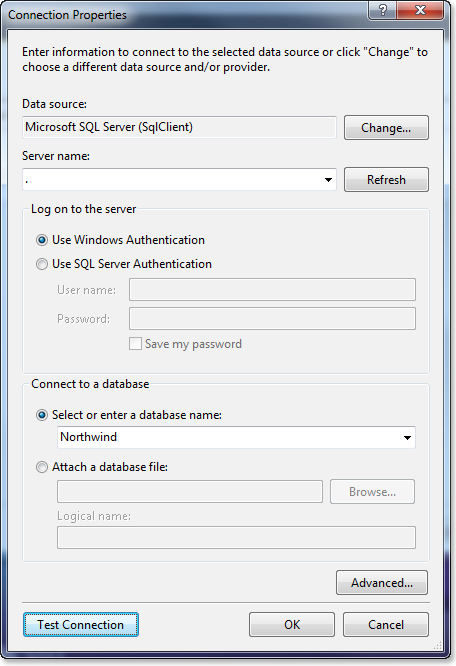Click the help question mark icon
The height and width of the screenshot is (666, 456).
coord(383,10)
